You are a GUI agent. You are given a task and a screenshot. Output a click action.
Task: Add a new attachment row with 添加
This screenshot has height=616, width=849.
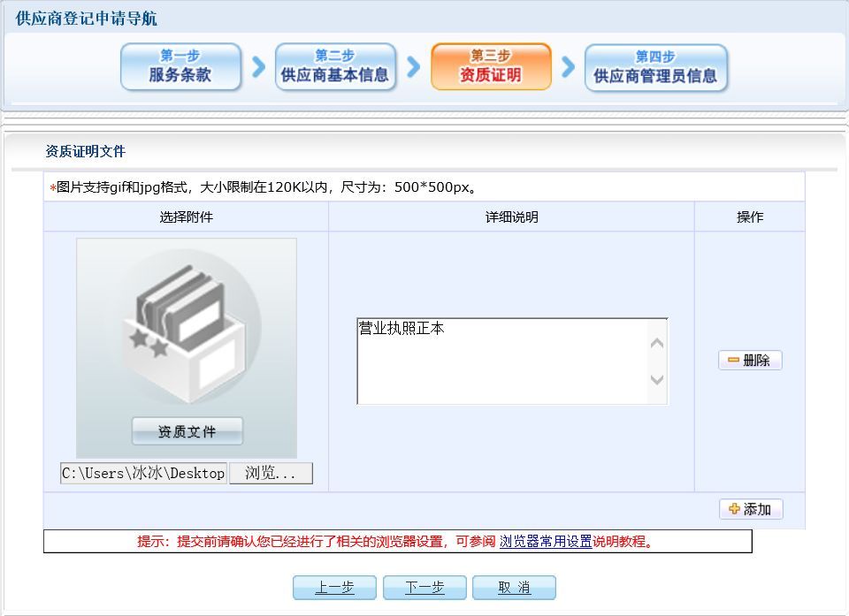(751, 509)
